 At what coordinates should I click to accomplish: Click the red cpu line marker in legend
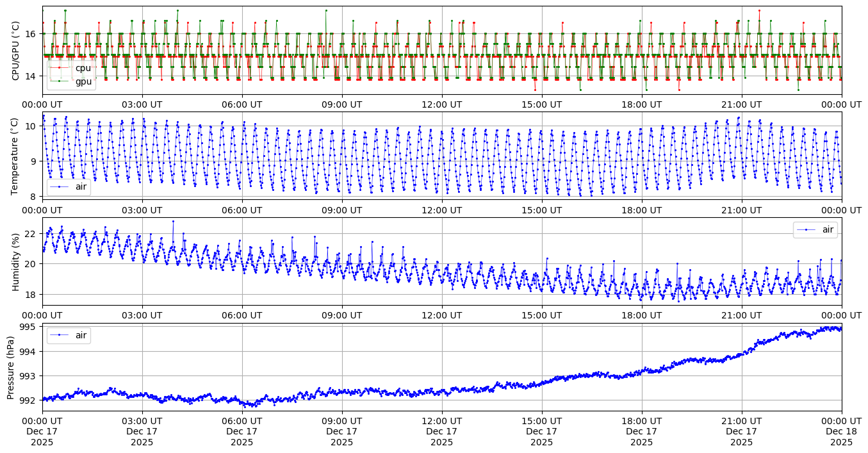(60, 68)
